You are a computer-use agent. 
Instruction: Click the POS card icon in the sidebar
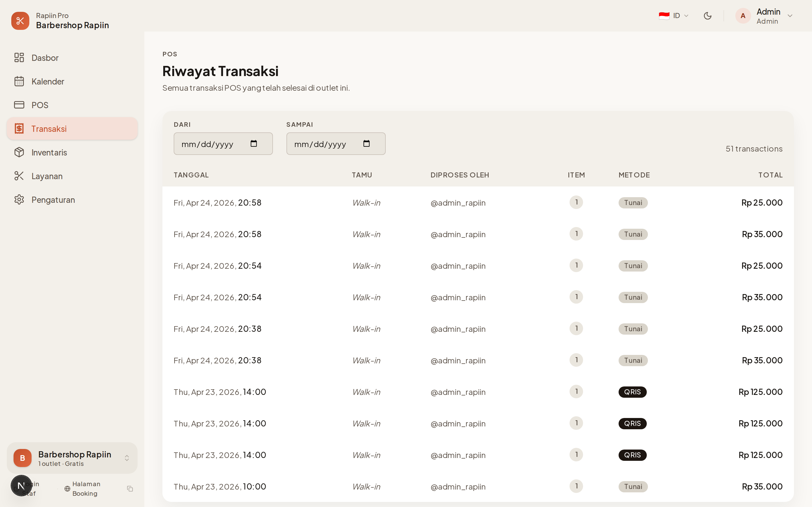point(19,105)
